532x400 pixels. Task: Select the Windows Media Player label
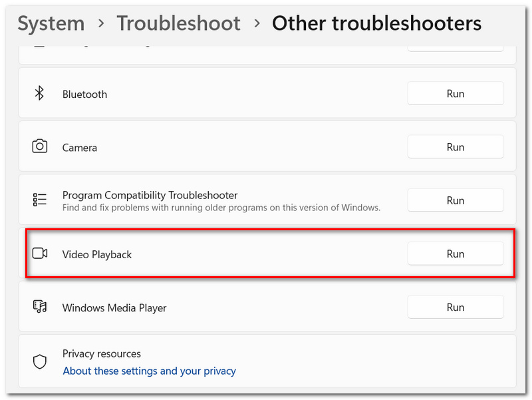[114, 308]
